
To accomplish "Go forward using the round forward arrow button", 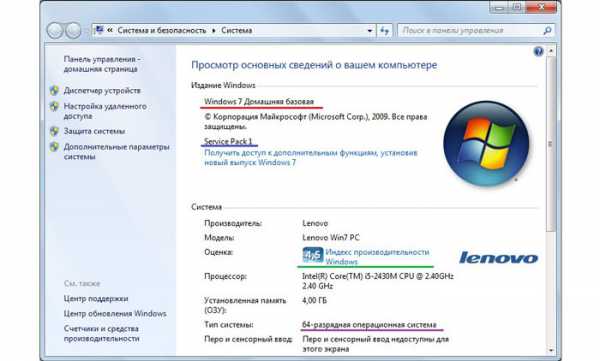I will click(73, 31).
